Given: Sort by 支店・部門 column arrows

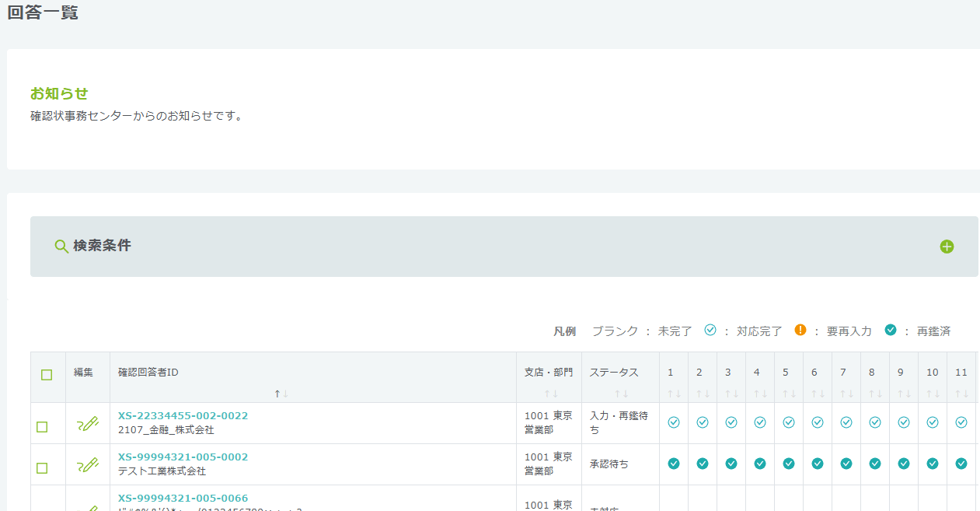Looking at the screenshot, I should pyautogui.click(x=550, y=394).
